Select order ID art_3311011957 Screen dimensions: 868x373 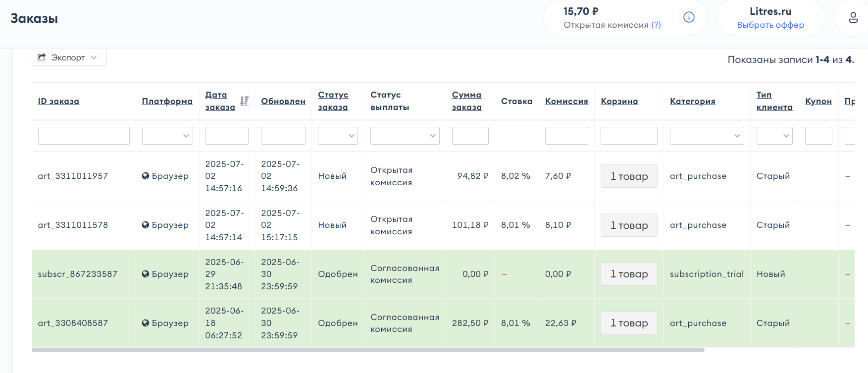pos(73,176)
